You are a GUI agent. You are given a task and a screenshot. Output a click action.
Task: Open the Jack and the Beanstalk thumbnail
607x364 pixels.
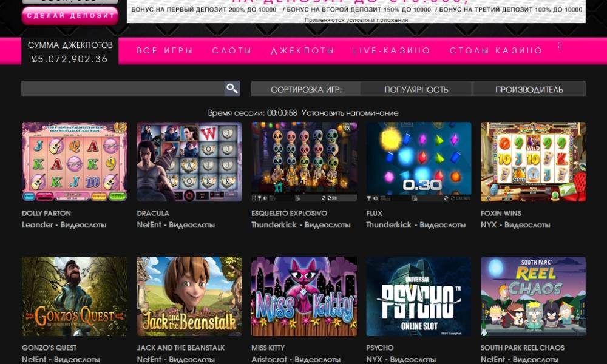[x=189, y=296]
